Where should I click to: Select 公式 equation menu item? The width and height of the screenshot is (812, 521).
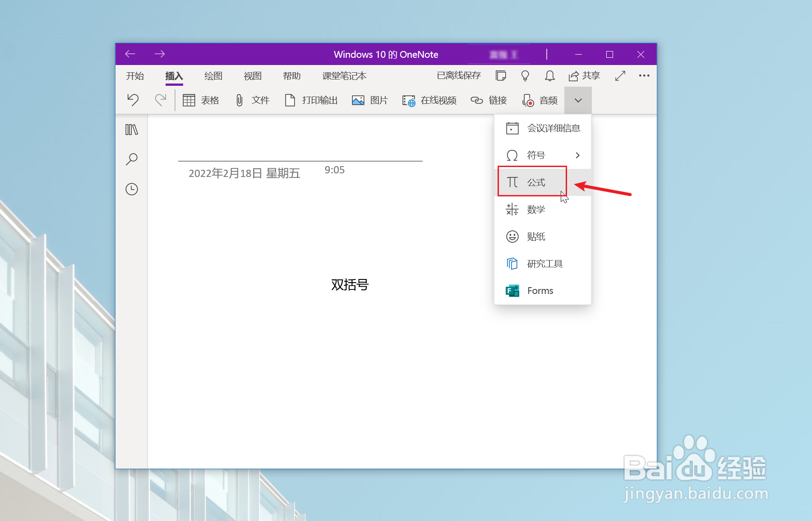click(543, 182)
